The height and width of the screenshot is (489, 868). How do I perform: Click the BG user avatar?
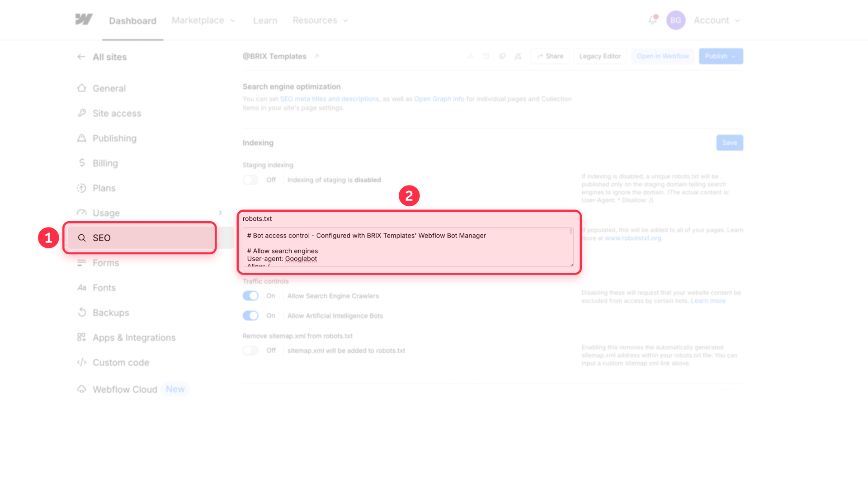pyautogui.click(x=675, y=20)
